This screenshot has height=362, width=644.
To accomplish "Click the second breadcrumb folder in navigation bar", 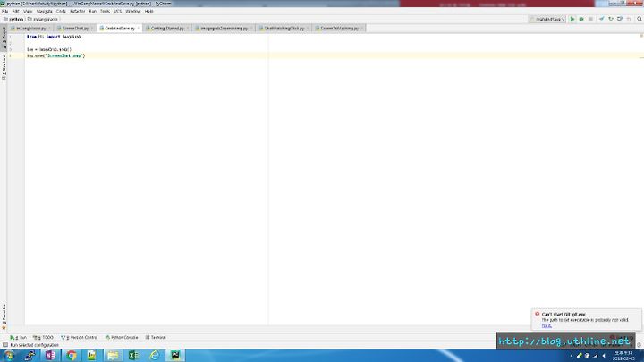I will coord(43,20).
